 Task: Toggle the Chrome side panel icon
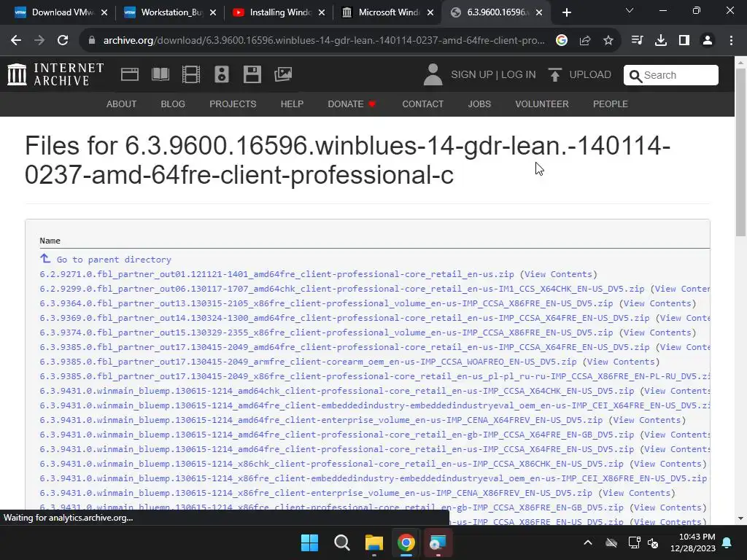(x=684, y=41)
